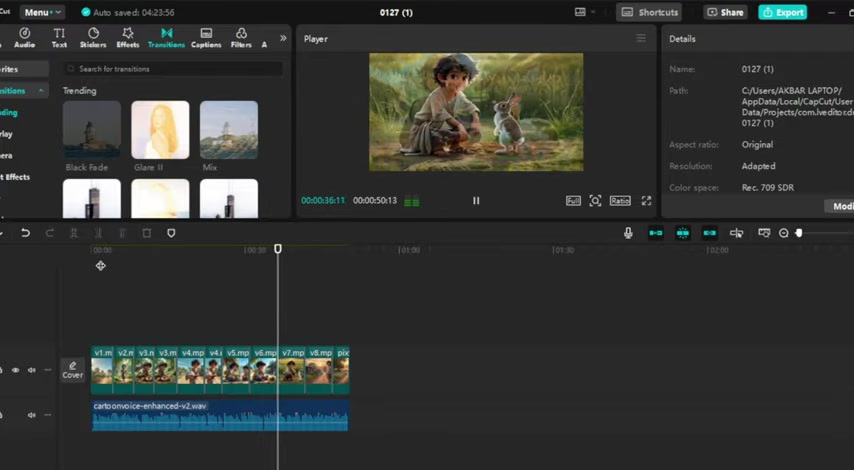The image size is (854, 470).
Task: Open the Effects tab
Action: pyautogui.click(x=127, y=38)
